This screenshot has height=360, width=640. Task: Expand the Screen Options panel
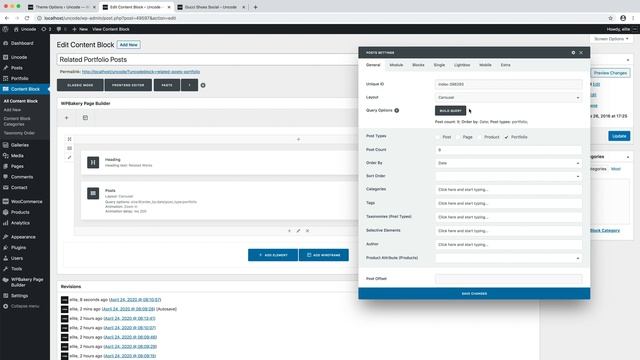[x=611, y=39]
